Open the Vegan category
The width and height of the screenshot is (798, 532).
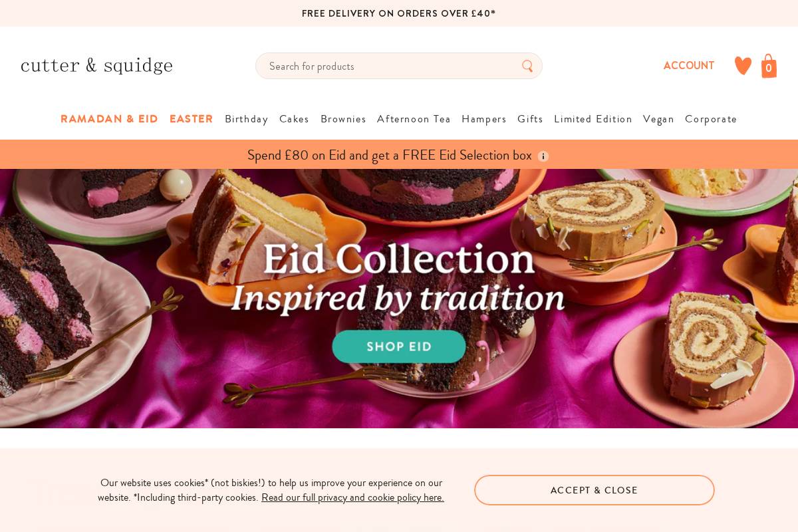pos(658,119)
